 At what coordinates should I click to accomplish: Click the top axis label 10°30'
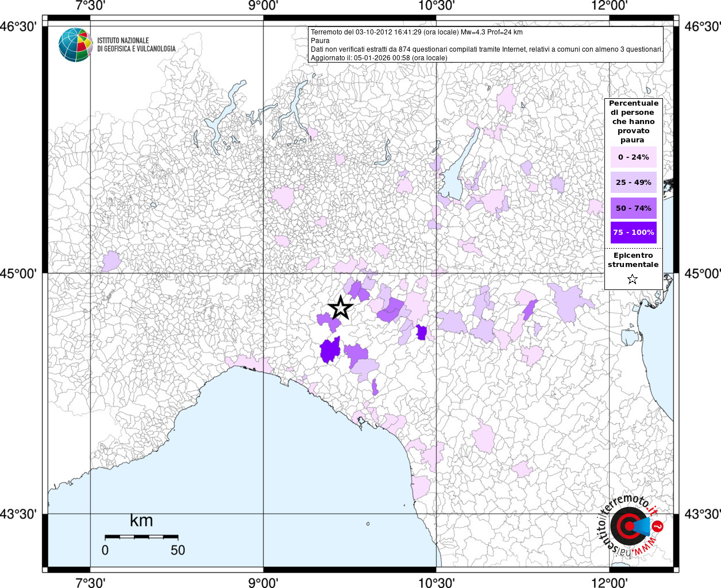tap(437, 6)
